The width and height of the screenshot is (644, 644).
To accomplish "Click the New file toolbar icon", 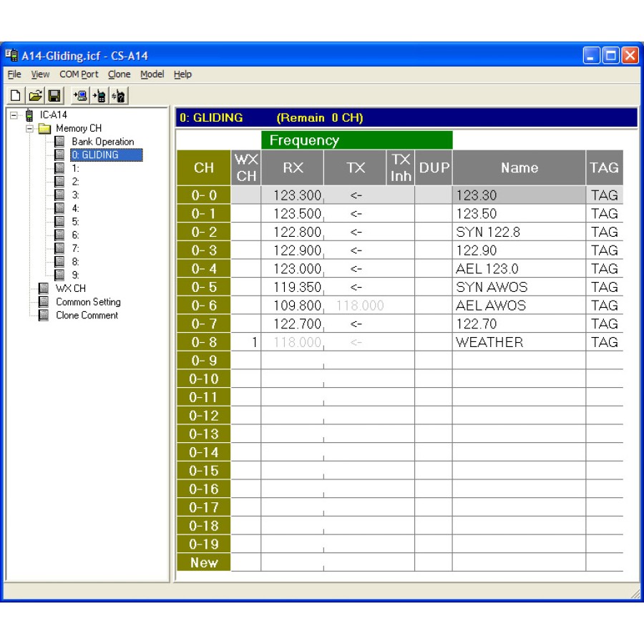I will tap(16, 96).
